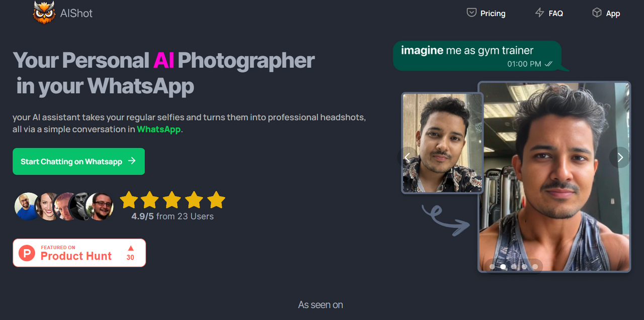Click the fifth yellow rating star

click(x=216, y=199)
